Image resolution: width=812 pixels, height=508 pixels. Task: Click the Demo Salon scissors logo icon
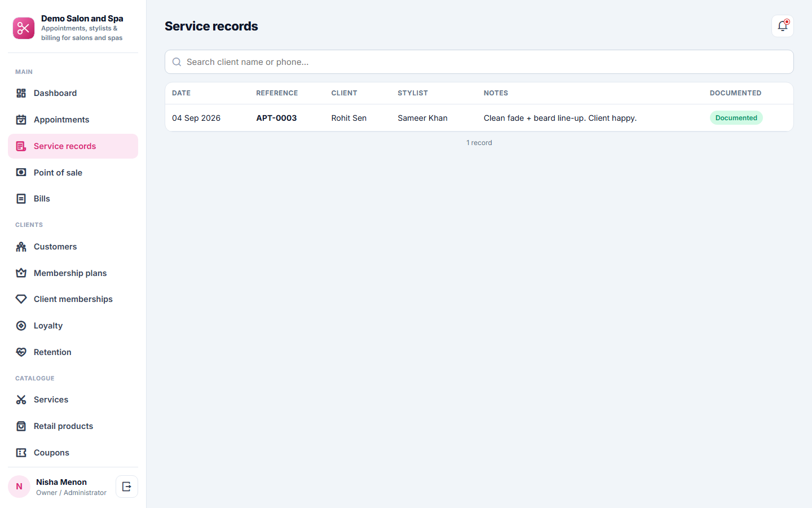[x=24, y=28]
